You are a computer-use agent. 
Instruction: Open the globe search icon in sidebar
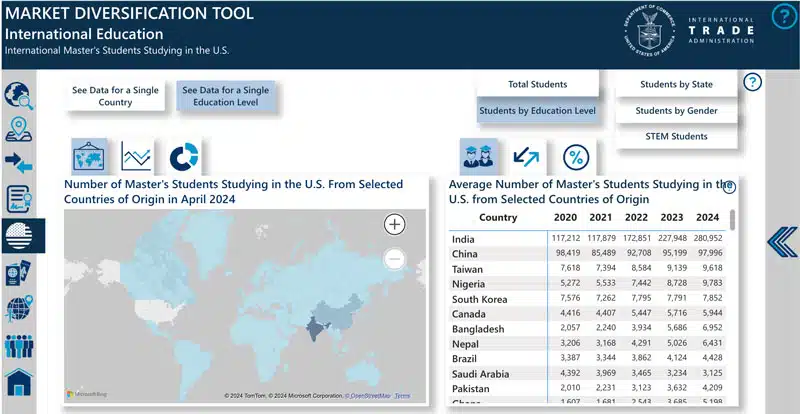(x=19, y=96)
